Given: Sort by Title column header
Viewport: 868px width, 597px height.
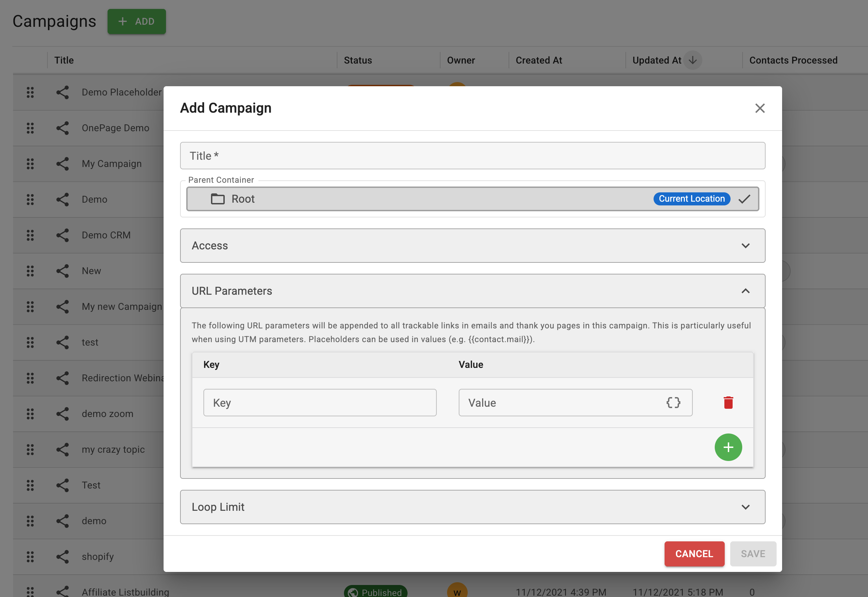Looking at the screenshot, I should [64, 60].
